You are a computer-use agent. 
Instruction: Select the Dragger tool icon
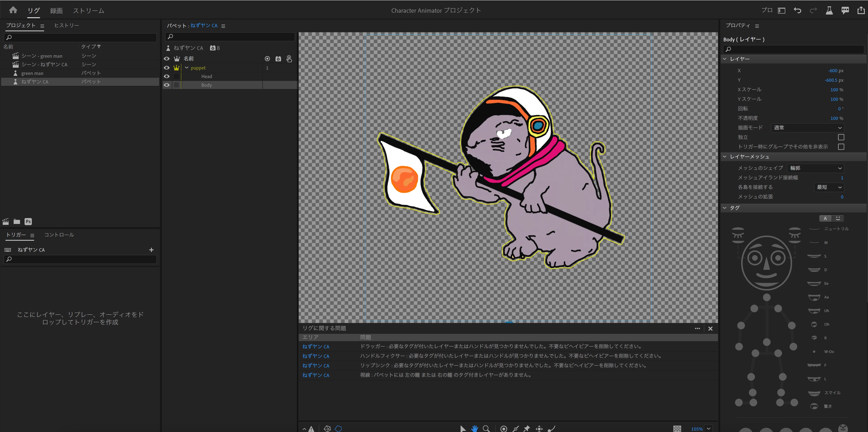[539, 428]
